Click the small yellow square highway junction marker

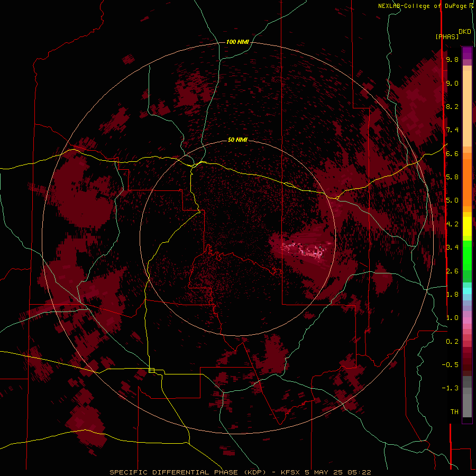coord(151,370)
